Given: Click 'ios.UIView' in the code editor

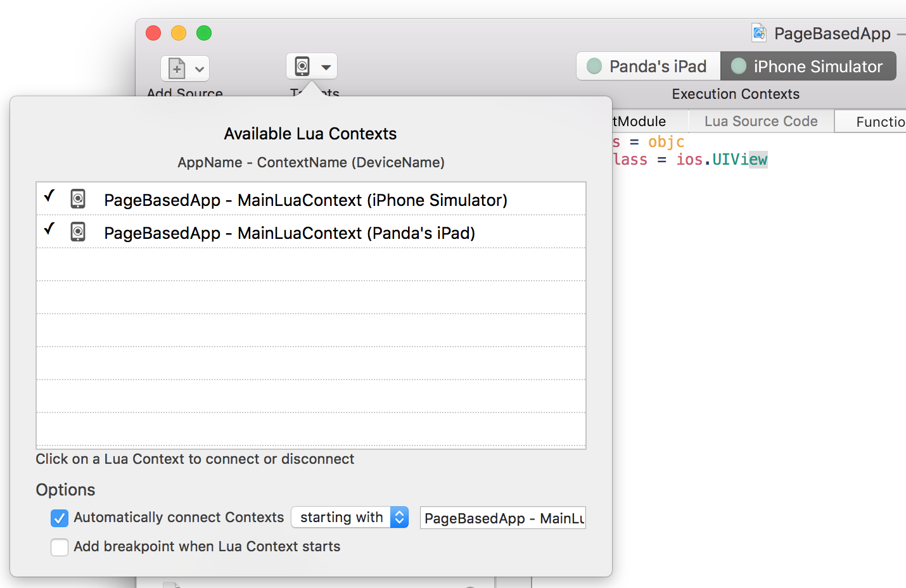Looking at the screenshot, I should click(x=722, y=159).
